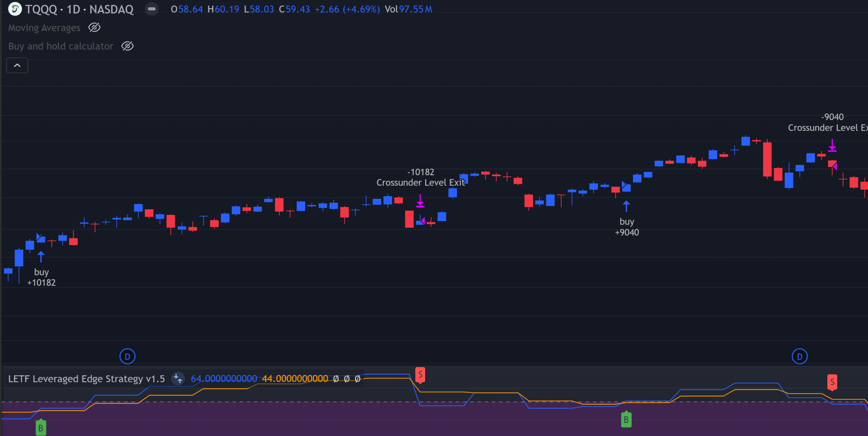Click magenta exit arrow near -10182
Screen dimensions: 868x436
coord(420,201)
